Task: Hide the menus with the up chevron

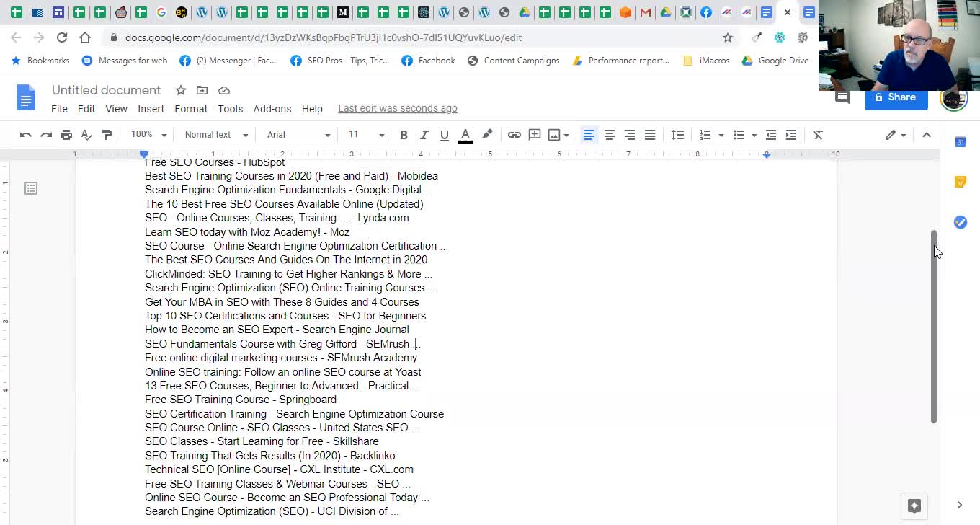Action: tap(927, 135)
